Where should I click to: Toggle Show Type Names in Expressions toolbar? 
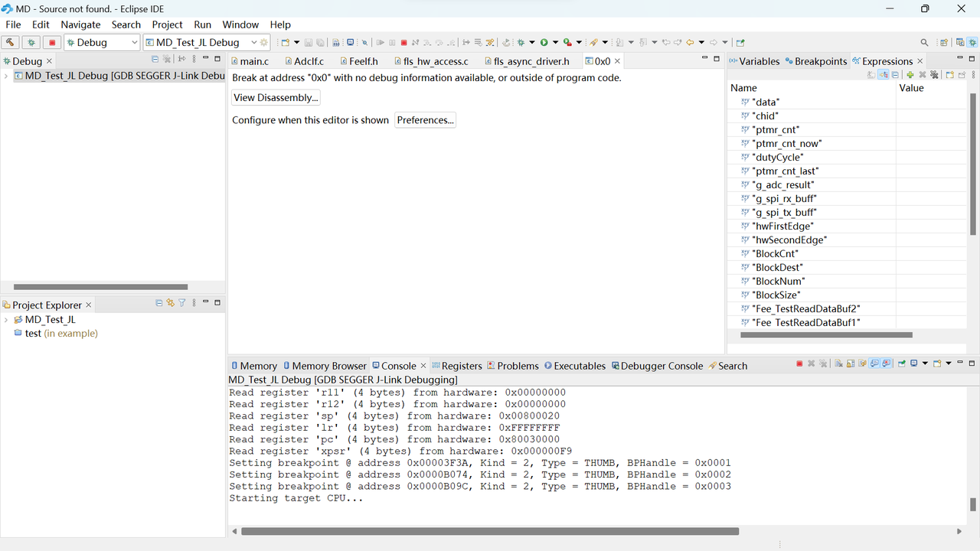[871, 74]
